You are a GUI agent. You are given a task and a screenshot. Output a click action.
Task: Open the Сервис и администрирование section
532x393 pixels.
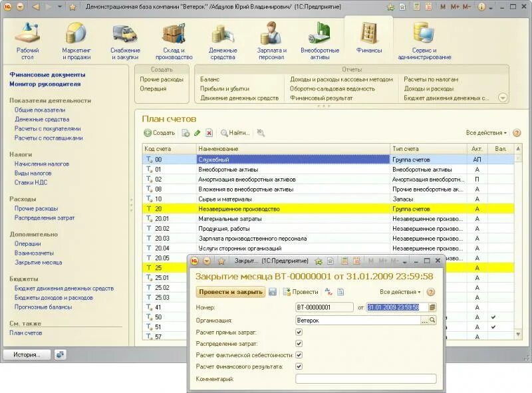click(x=424, y=41)
